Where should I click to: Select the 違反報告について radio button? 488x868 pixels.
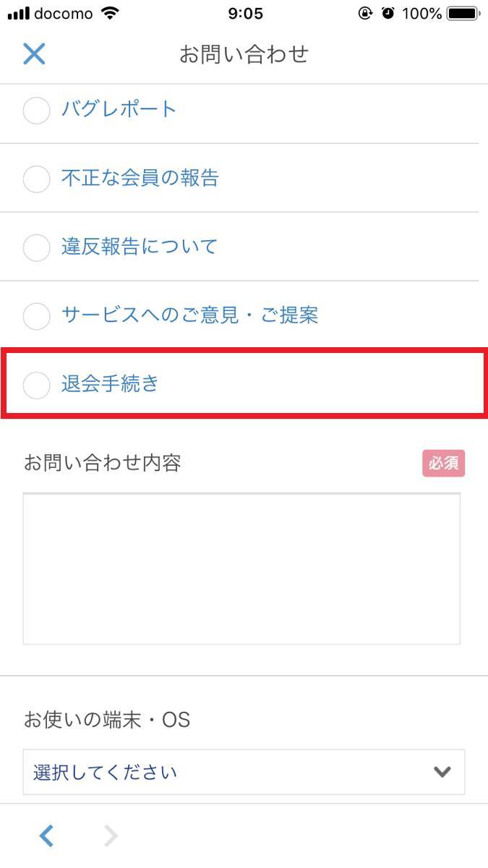pos(36,247)
